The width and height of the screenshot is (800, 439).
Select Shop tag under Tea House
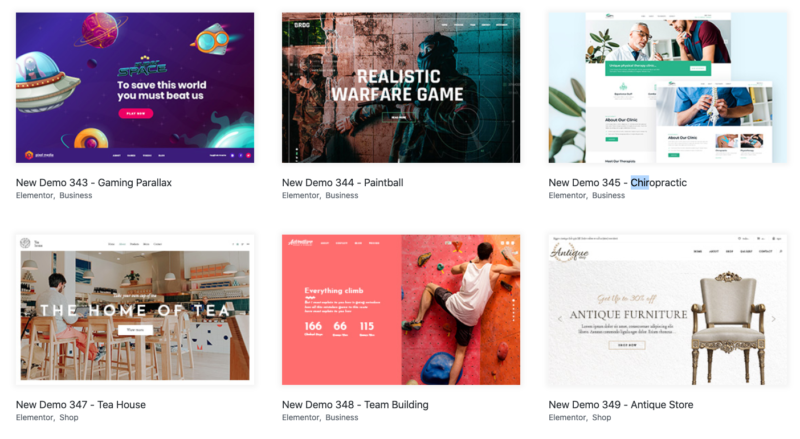pos(69,418)
